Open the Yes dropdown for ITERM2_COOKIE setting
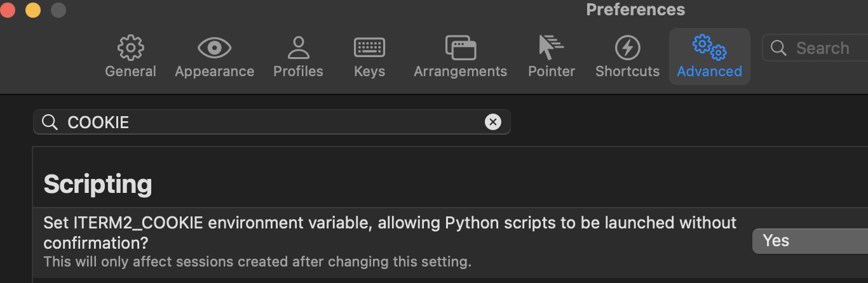 pyautogui.click(x=810, y=241)
